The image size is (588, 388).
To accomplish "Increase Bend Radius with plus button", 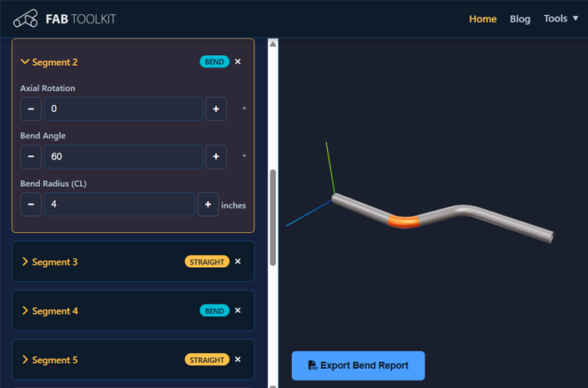I will (209, 204).
